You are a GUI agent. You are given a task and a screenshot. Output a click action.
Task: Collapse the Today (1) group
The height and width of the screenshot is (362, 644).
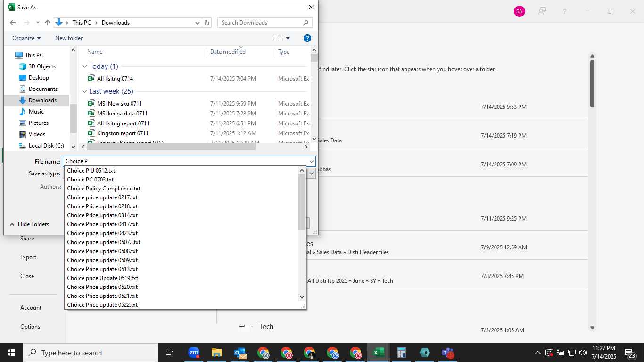coord(84,66)
